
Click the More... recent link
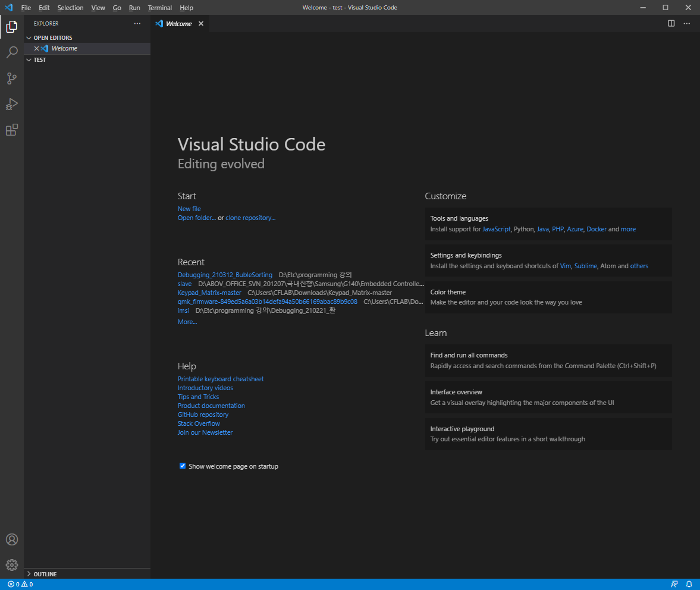pos(187,322)
